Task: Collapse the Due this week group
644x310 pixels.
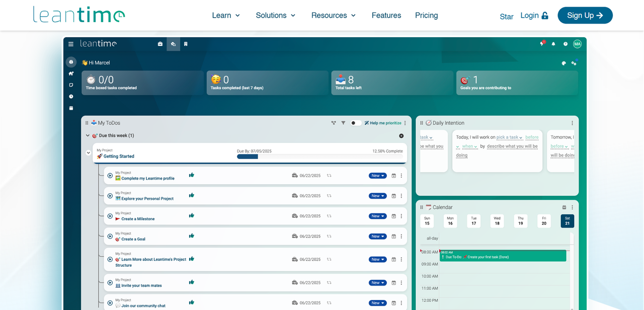Action: [x=88, y=136]
